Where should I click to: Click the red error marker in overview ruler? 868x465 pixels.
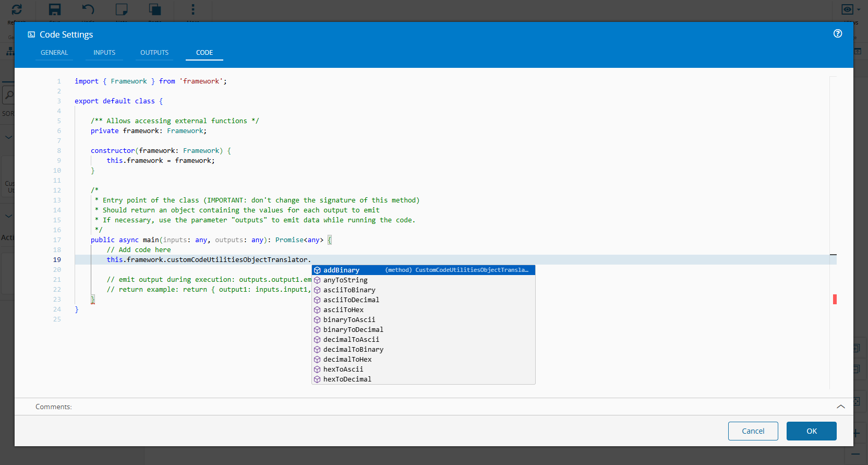point(835,300)
